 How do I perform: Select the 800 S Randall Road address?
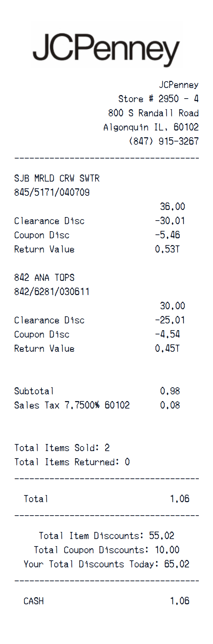(153, 113)
